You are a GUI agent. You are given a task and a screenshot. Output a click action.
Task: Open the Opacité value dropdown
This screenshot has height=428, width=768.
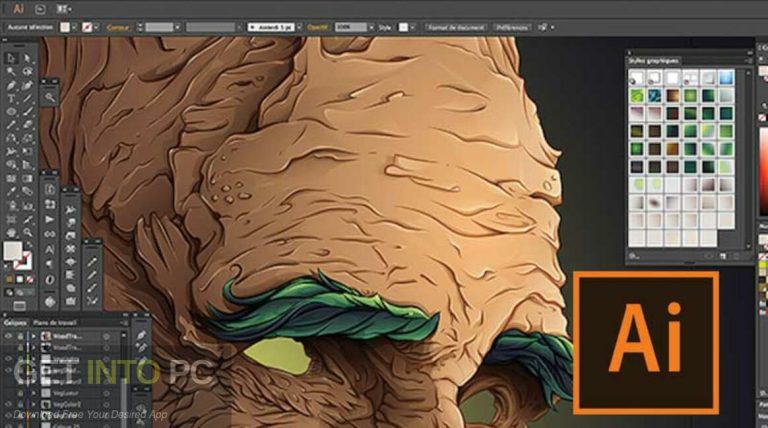372,27
